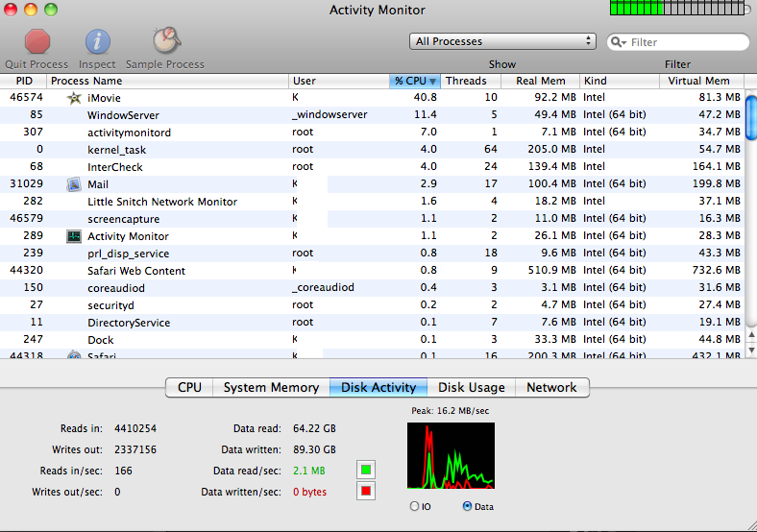Screen dimensions: 757x532
Task: Click the Quit Process stop-sign icon
Action: pos(37,41)
